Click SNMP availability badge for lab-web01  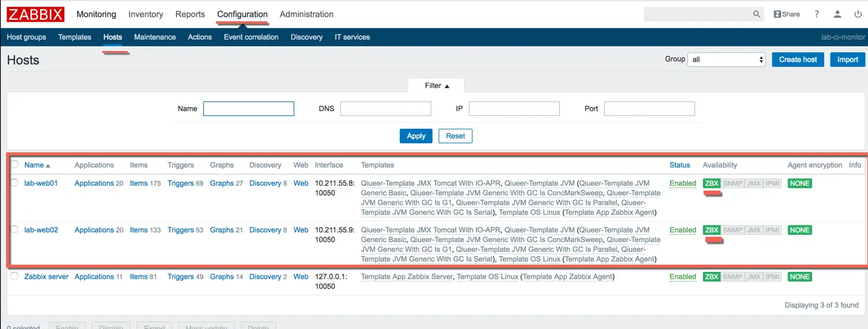[733, 183]
